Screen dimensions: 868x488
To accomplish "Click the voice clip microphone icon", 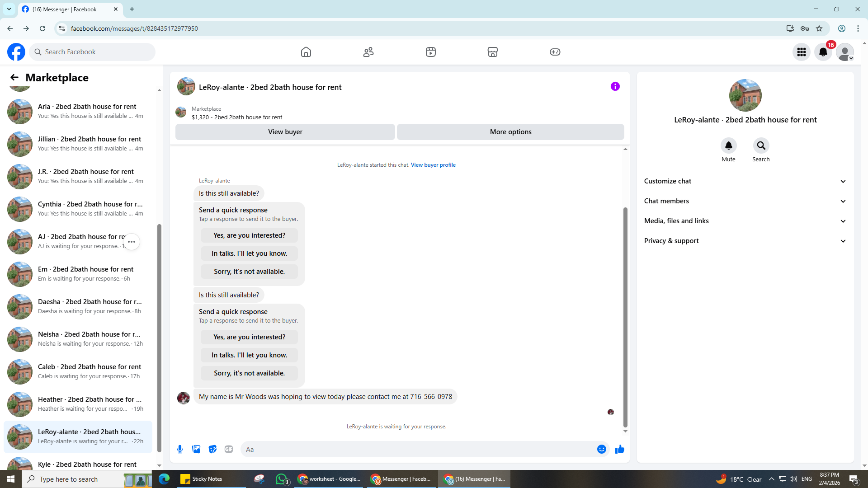I will [180, 449].
